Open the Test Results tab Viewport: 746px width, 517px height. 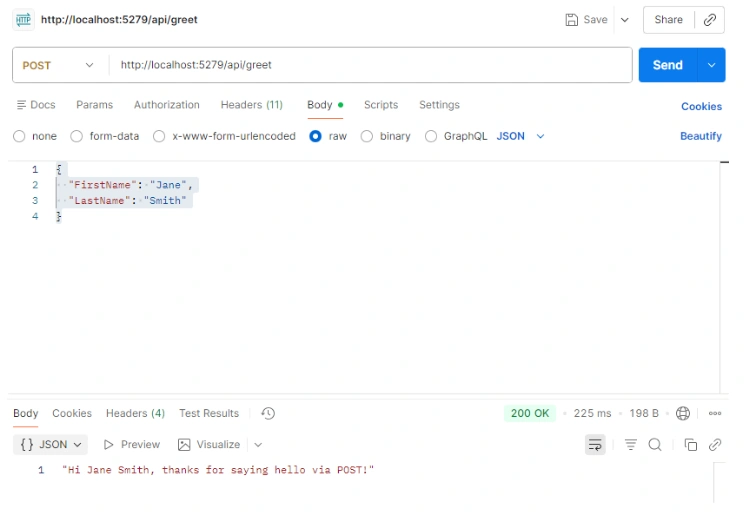(209, 413)
